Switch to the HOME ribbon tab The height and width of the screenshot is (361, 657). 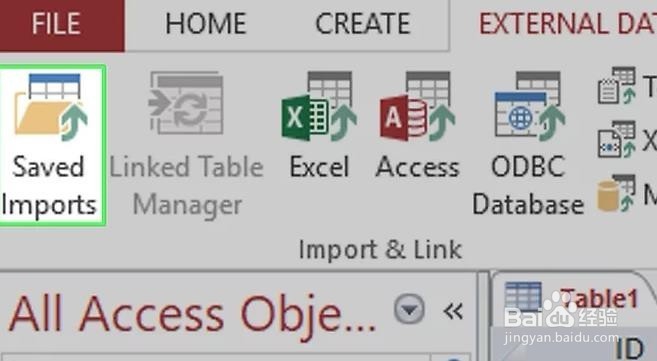tap(205, 23)
